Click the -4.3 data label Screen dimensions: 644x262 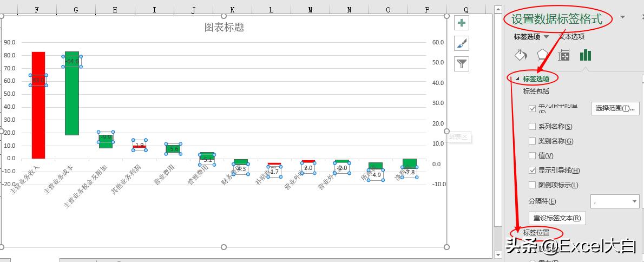coord(241,169)
